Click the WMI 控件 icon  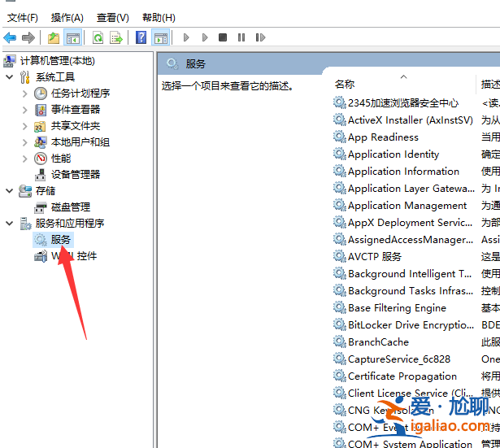click(41, 256)
